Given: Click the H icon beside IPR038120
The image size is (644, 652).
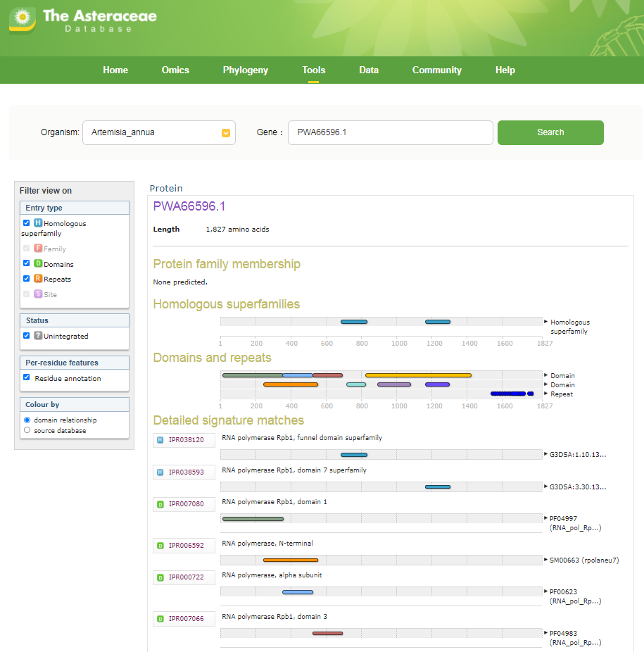Looking at the screenshot, I should tap(160, 440).
